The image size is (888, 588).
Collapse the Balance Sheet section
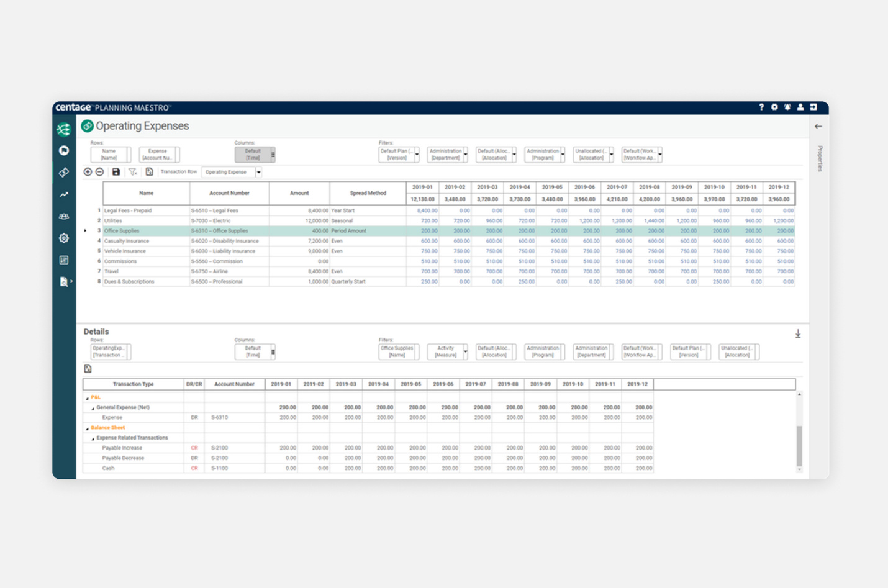click(86, 427)
